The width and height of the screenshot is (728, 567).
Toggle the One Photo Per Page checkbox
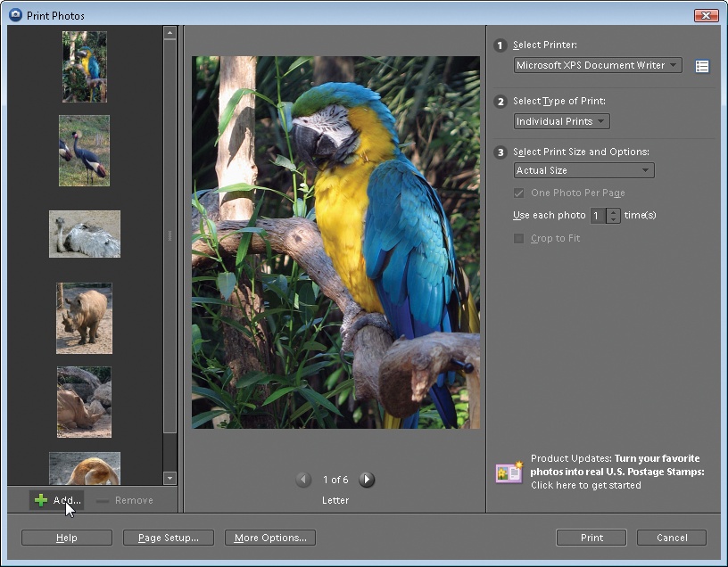518,193
